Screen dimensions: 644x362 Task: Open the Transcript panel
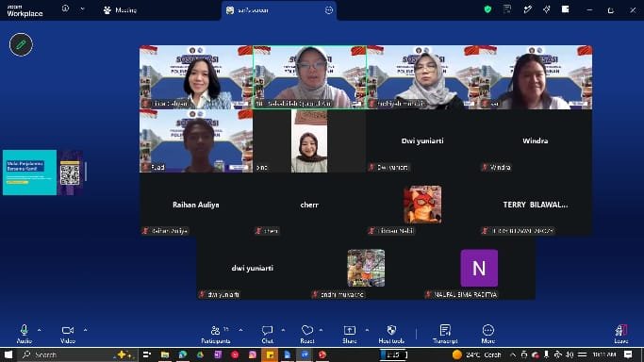pos(445,334)
